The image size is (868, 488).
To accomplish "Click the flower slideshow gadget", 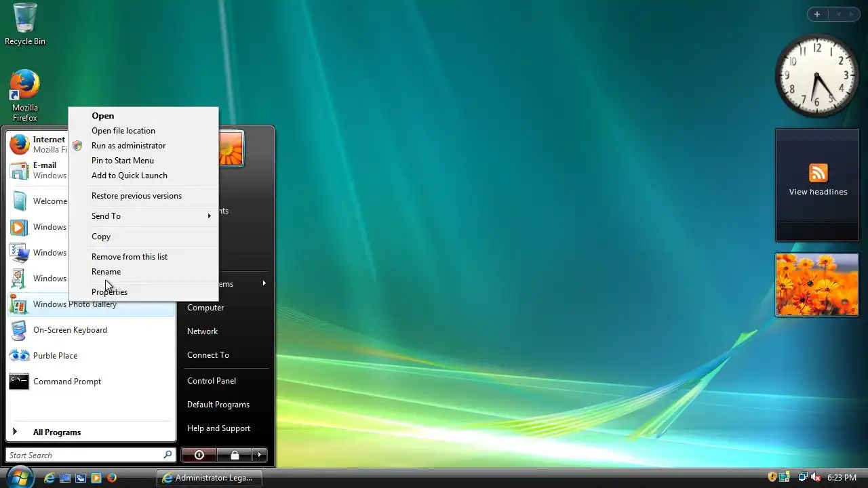I will click(x=816, y=285).
